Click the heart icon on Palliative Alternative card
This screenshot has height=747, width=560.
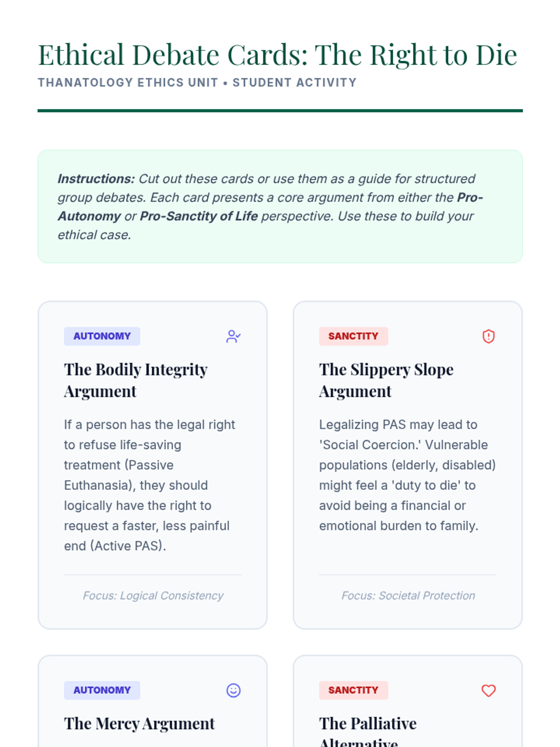coord(488,690)
